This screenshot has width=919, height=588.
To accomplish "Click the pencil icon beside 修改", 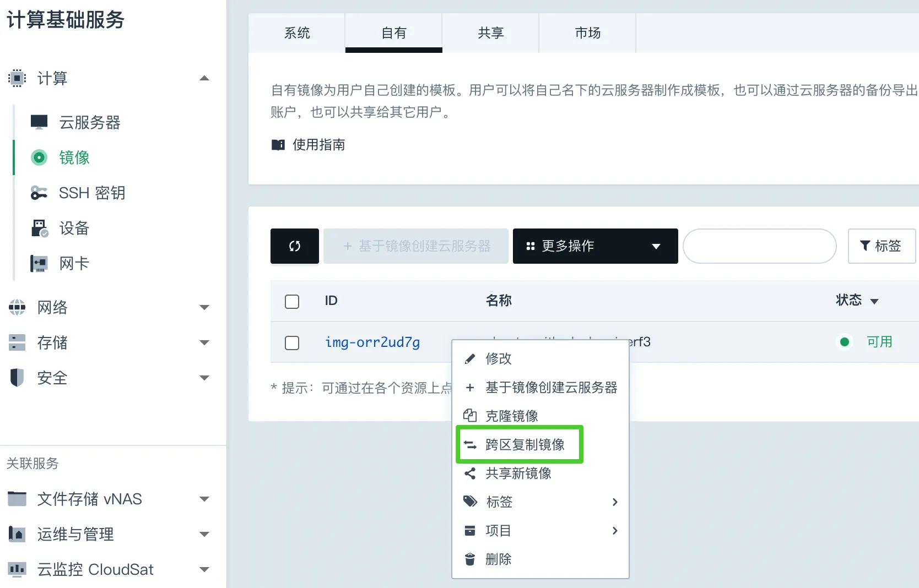I will click(x=470, y=359).
